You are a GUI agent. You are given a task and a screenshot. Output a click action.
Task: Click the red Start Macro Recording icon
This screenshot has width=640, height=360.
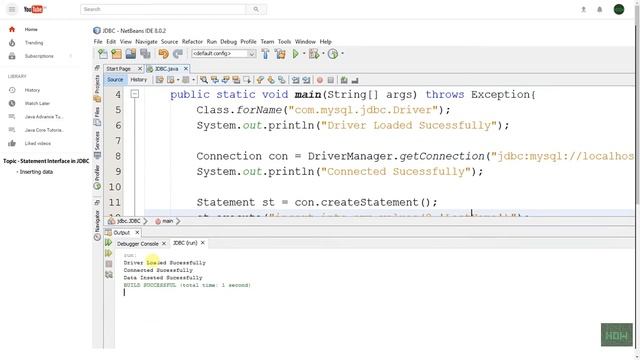[x=320, y=80]
